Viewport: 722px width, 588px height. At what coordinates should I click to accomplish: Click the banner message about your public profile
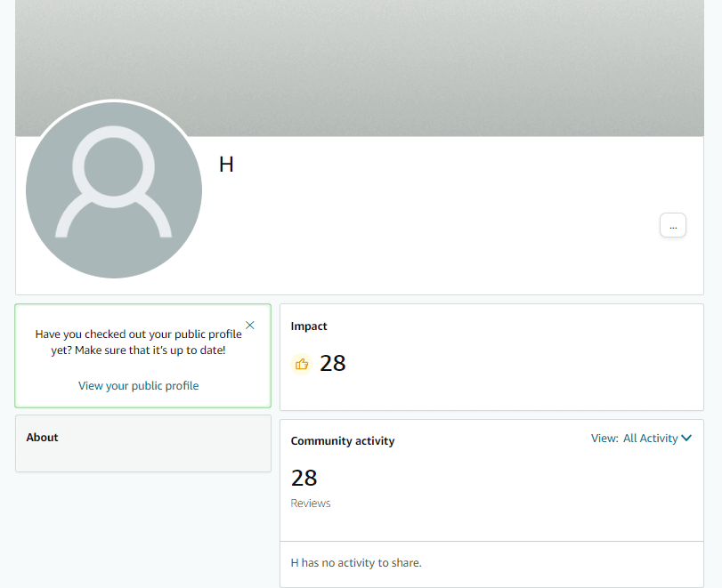click(138, 342)
